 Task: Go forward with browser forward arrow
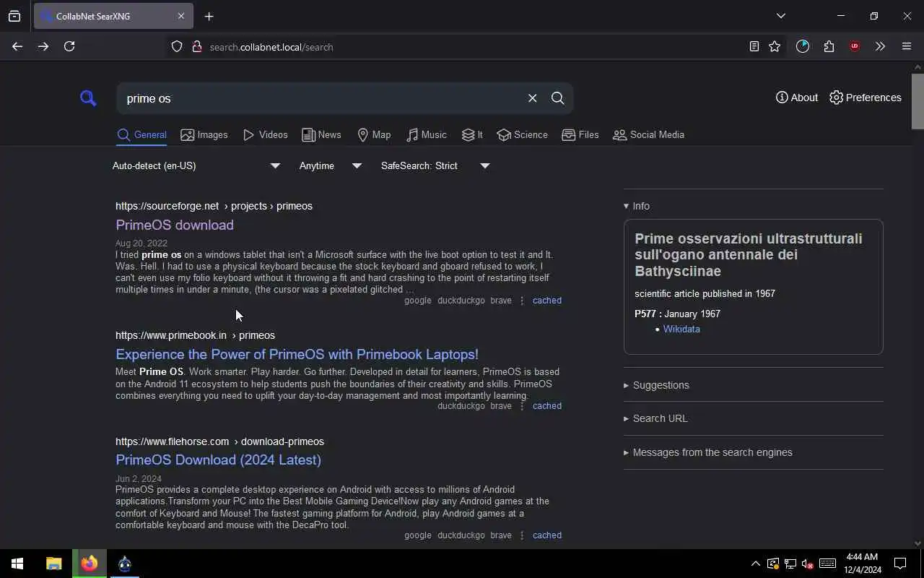click(x=43, y=46)
